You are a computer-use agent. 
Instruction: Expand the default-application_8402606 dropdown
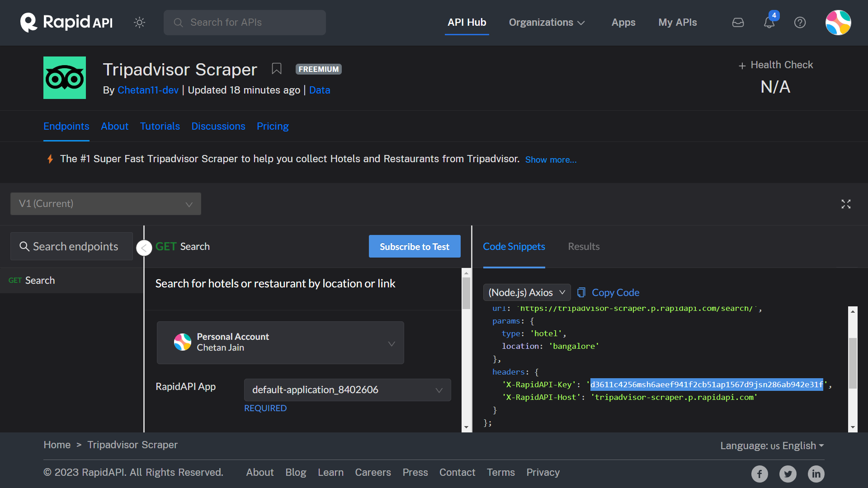click(347, 390)
